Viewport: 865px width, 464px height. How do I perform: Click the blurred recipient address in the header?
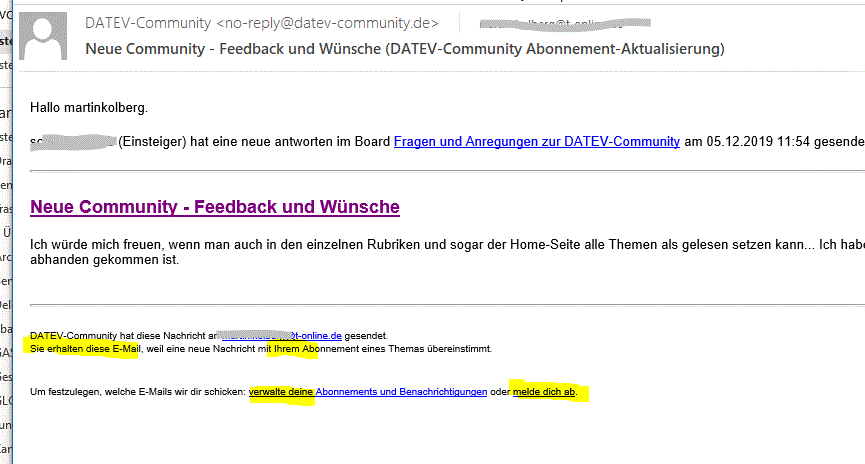(563, 23)
